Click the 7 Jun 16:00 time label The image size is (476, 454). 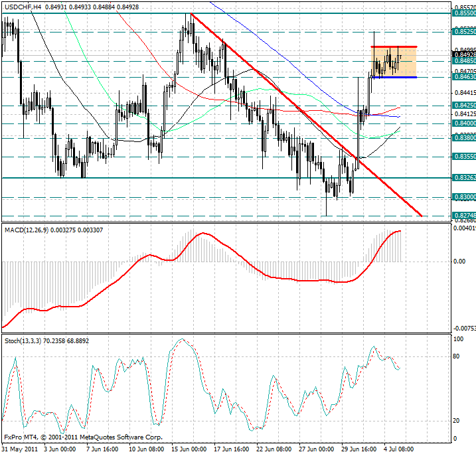[x=102, y=449]
